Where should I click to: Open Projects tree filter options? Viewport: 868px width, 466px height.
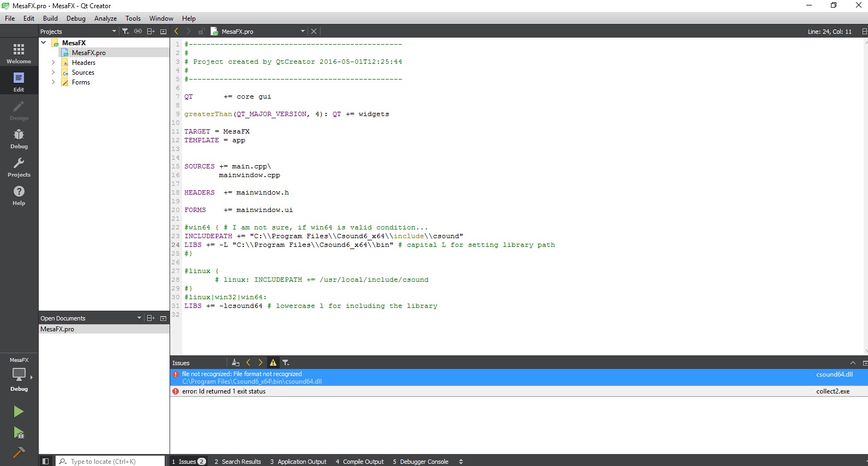(125, 32)
